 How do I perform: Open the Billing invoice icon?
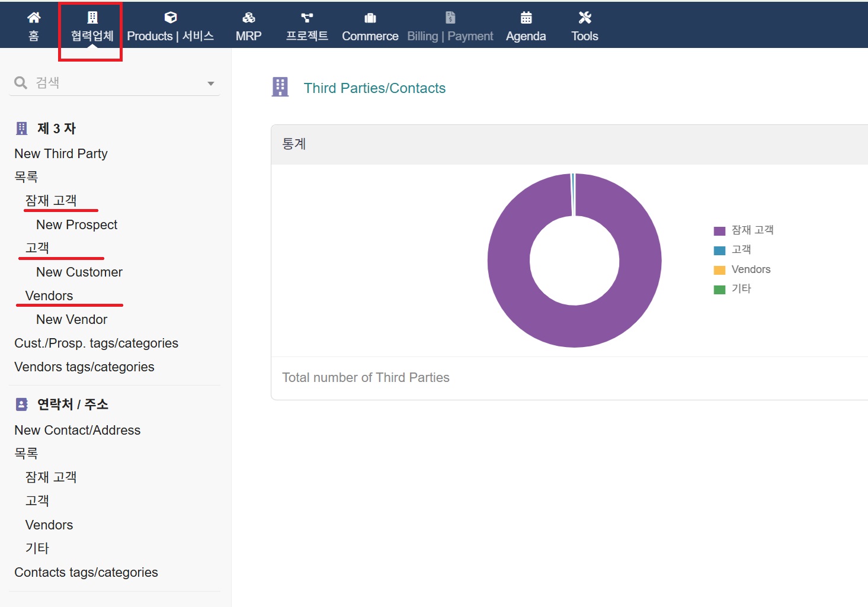[450, 18]
